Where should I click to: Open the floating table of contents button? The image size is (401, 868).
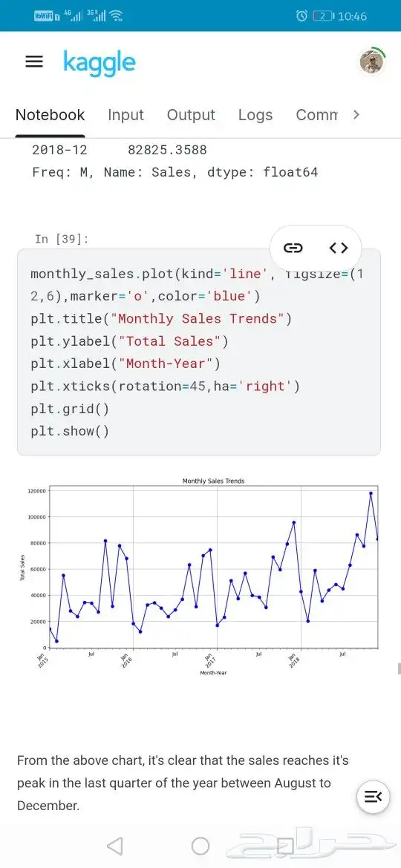pos(374,797)
